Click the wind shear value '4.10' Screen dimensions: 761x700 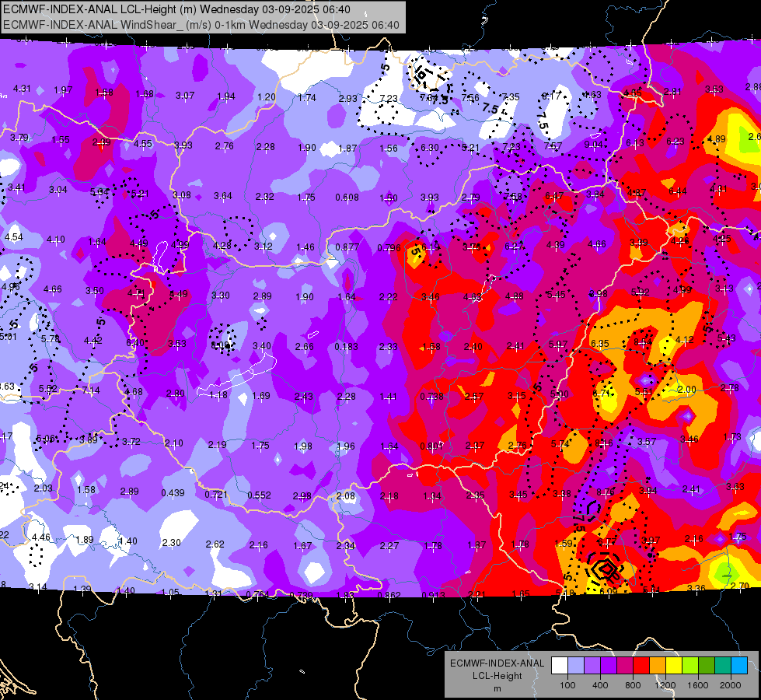point(56,239)
